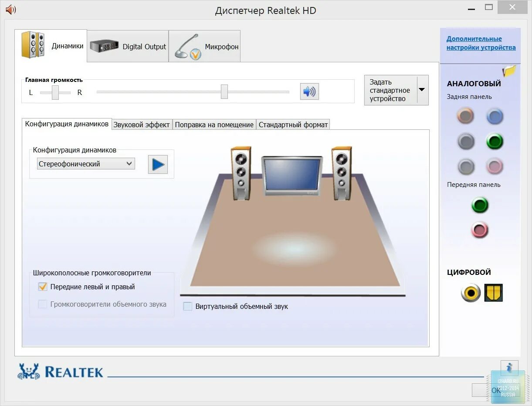Toggle surround speakers checkbox

point(43,304)
